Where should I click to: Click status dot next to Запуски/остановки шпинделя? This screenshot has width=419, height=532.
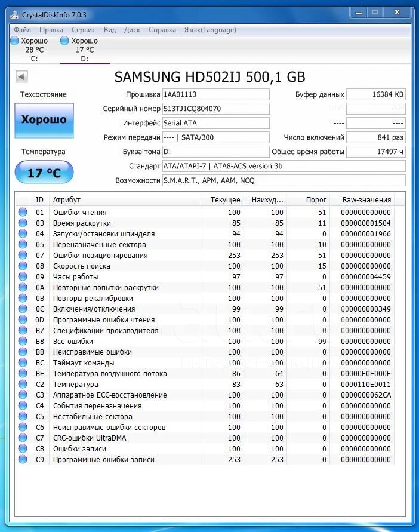[23, 234]
